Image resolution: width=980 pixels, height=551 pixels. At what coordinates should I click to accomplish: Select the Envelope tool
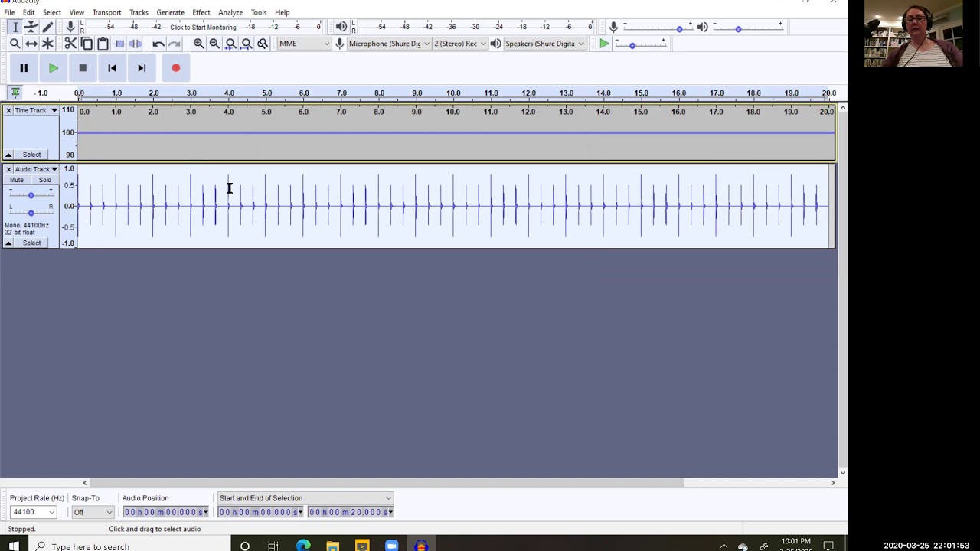pos(31,27)
